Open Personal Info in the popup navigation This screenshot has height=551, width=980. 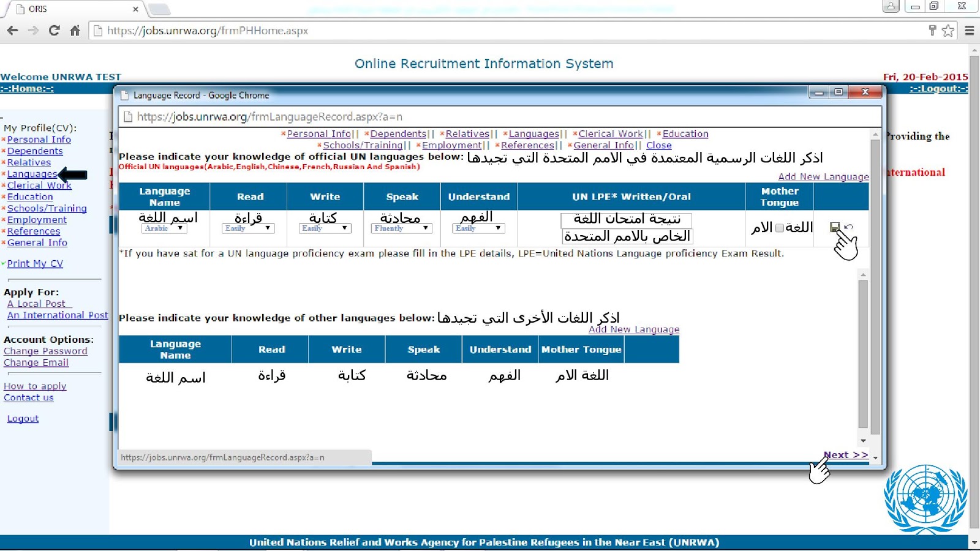coord(318,133)
